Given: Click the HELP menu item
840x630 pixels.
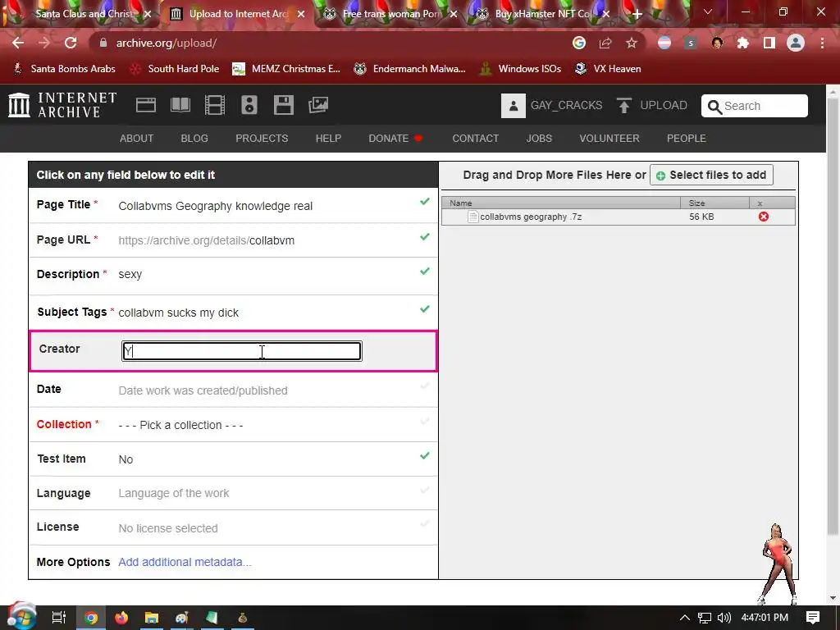Looking at the screenshot, I should (328, 138).
